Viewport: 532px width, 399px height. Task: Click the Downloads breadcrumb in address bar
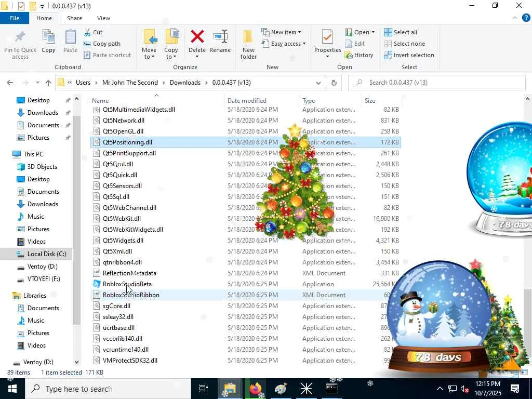point(185,83)
